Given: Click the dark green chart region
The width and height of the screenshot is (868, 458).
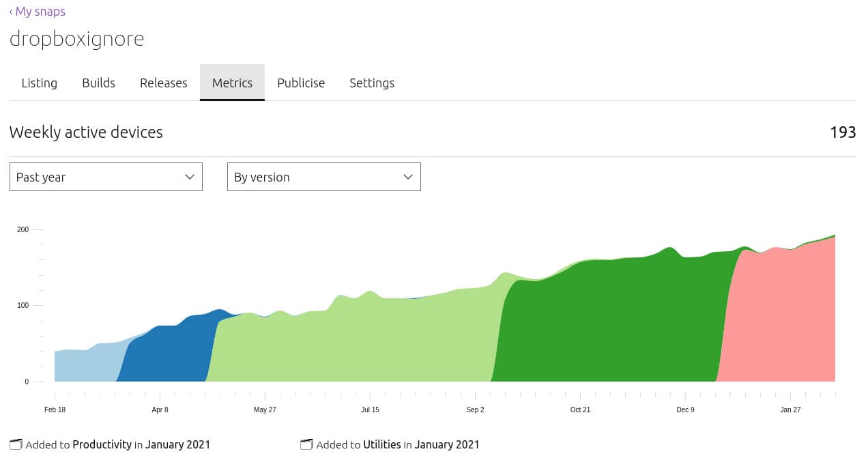Looking at the screenshot, I should [607, 321].
